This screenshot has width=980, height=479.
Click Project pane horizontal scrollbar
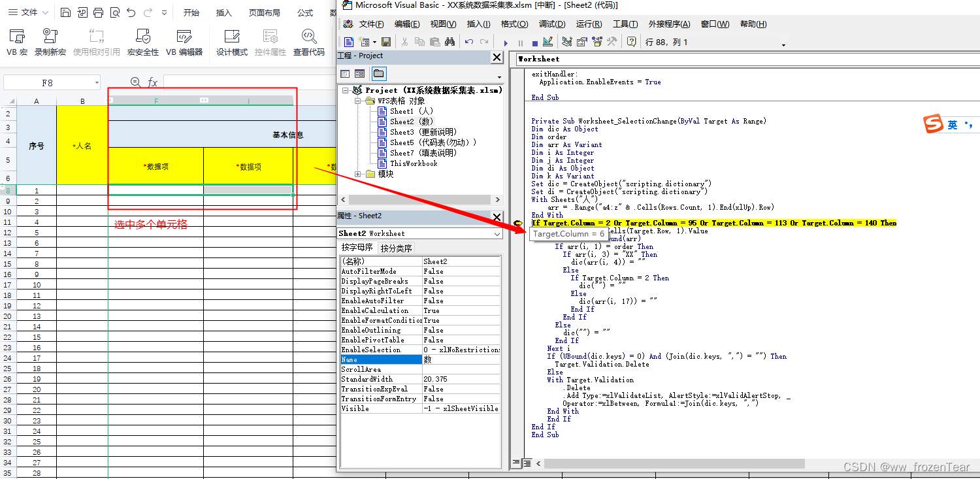pos(420,200)
